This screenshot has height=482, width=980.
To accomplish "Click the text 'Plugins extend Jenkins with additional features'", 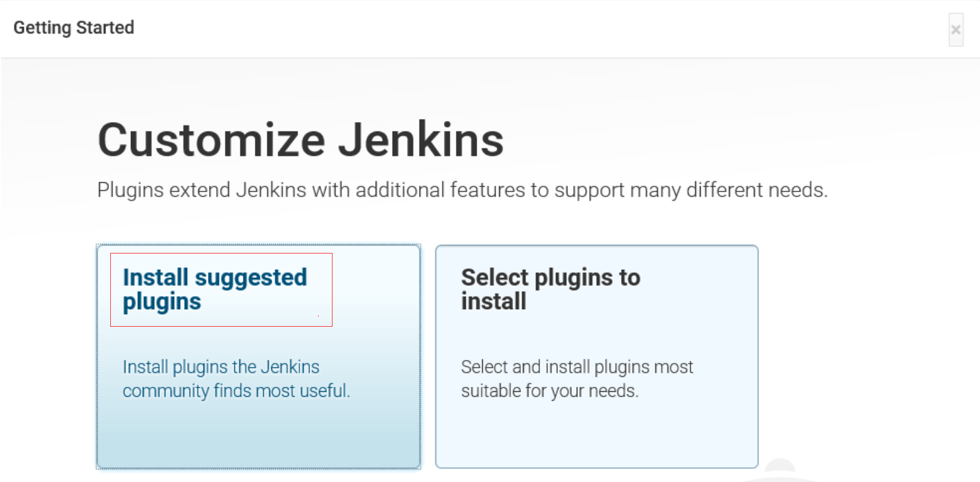I will click(x=311, y=190).
